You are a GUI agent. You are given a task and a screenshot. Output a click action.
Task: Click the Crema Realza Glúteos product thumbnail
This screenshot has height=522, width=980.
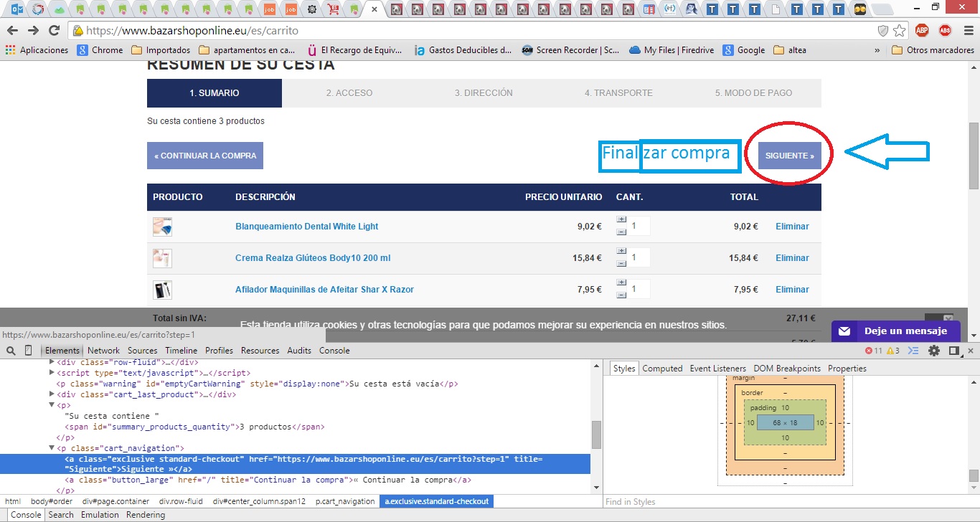(162, 258)
